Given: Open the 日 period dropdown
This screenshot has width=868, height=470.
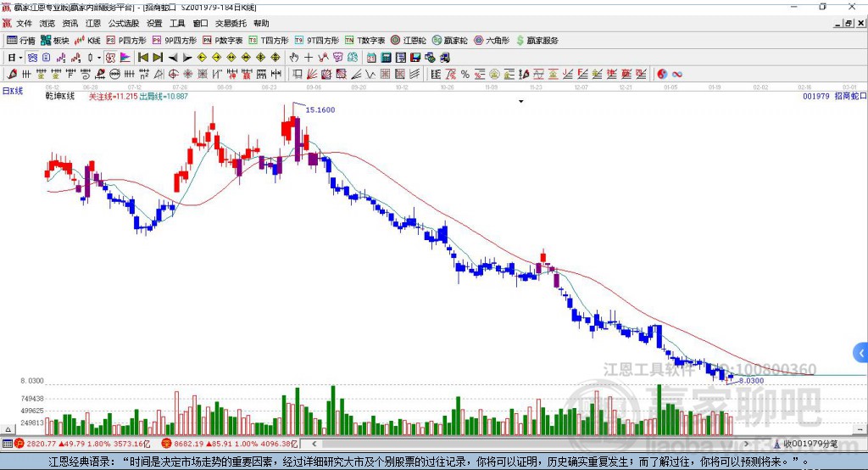Looking at the screenshot, I should tap(15, 58).
